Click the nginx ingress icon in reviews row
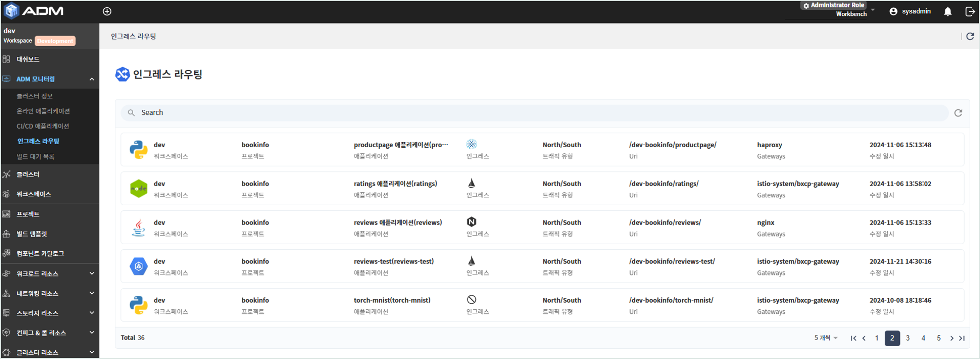Screen dimensions: 980x359 [x=472, y=222]
